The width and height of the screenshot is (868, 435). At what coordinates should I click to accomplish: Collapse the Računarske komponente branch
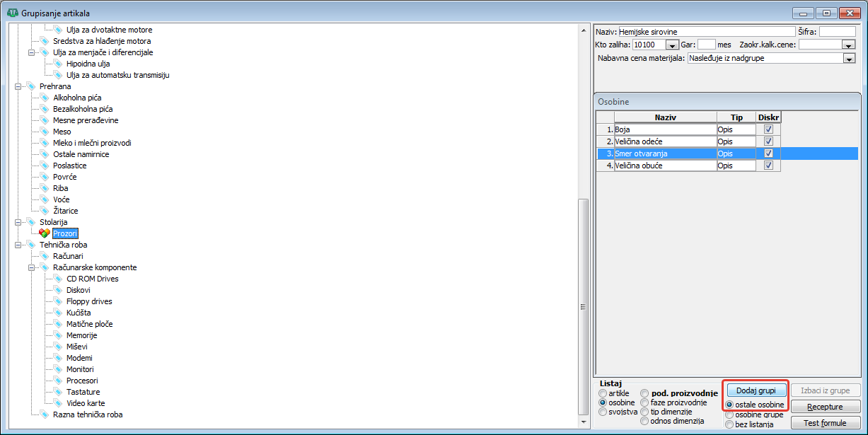tap(31, 267)
